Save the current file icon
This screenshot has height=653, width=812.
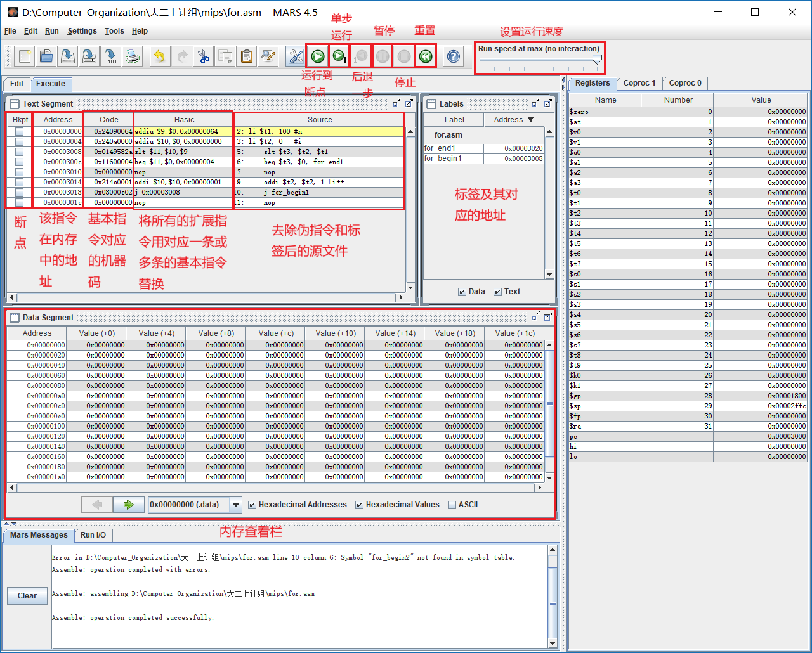tap(68, 56)
